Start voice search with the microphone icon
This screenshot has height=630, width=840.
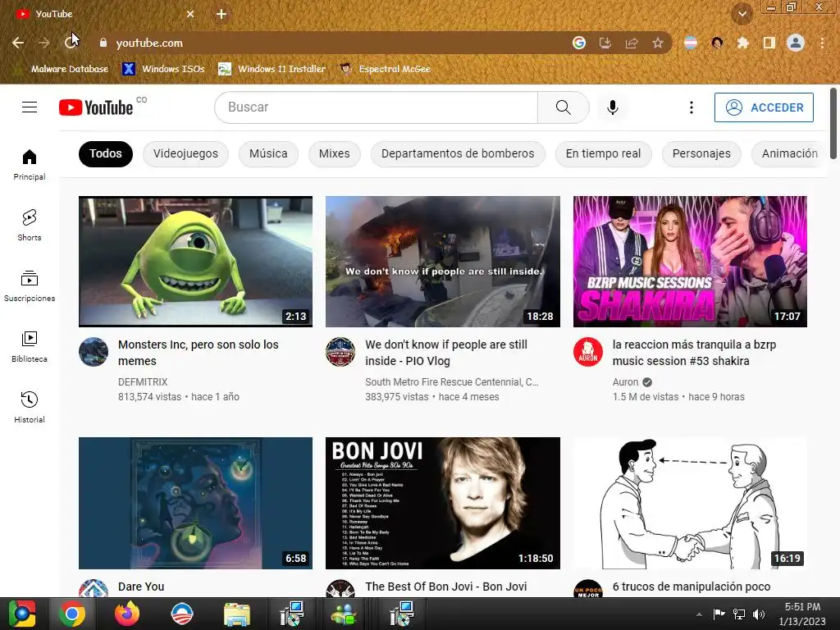click(x=612, y=107)
